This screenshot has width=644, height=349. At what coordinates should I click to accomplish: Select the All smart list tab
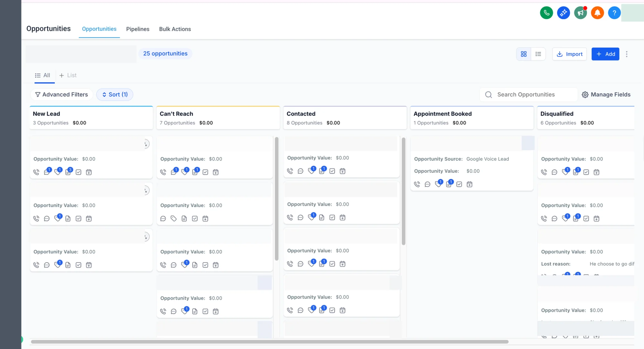tap(43, 75)
